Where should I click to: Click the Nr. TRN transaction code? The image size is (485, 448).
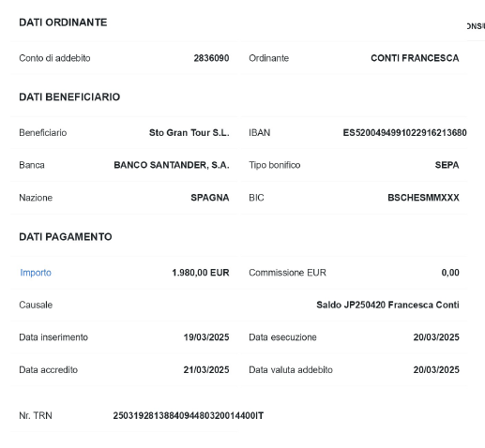click(x=189, y=416)
